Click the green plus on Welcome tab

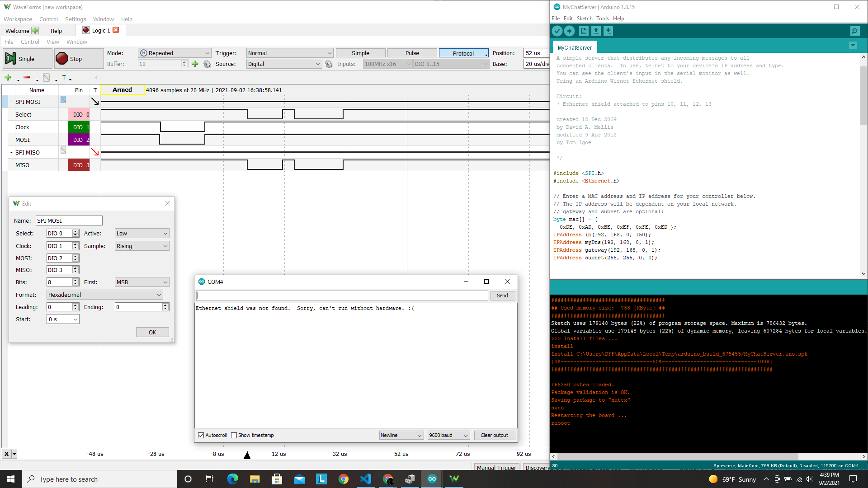[x=35, y=31]
